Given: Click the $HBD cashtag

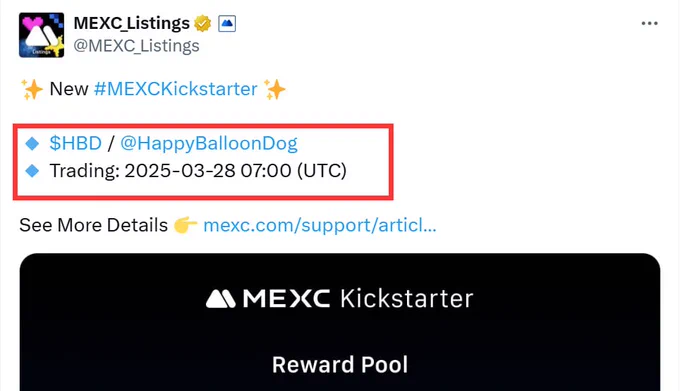Looking at the screenshot, I should pos(75,143).
